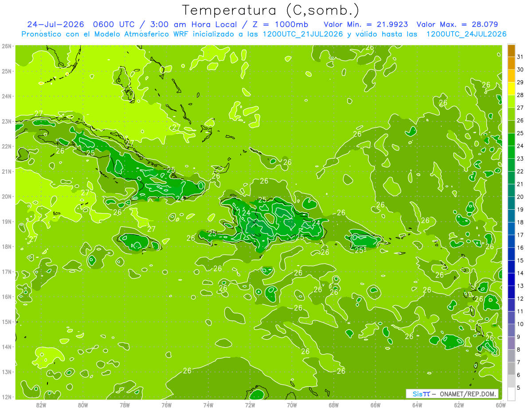Pick the legend swatch between 23 and 24
Viewport: 532px width, 411px height.
[x=511, y=152]
